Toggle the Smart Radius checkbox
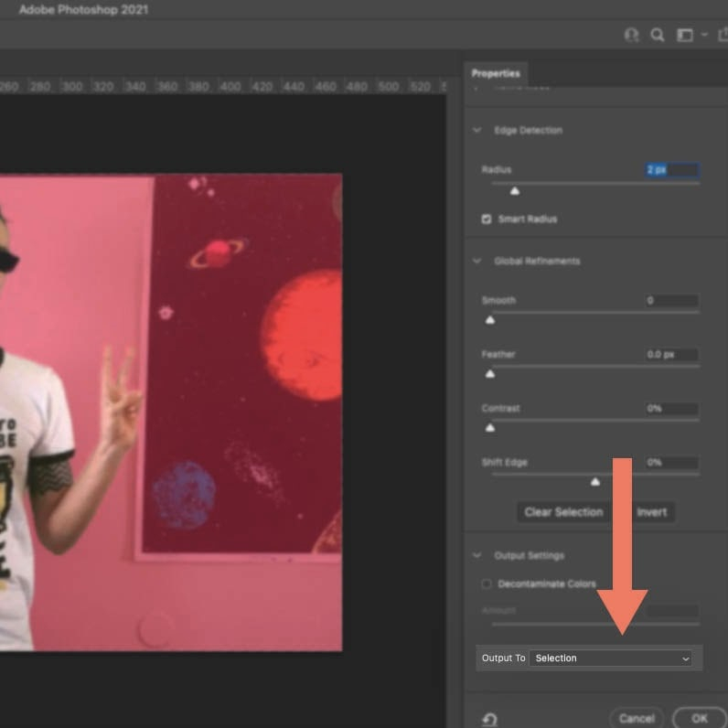 487,219
